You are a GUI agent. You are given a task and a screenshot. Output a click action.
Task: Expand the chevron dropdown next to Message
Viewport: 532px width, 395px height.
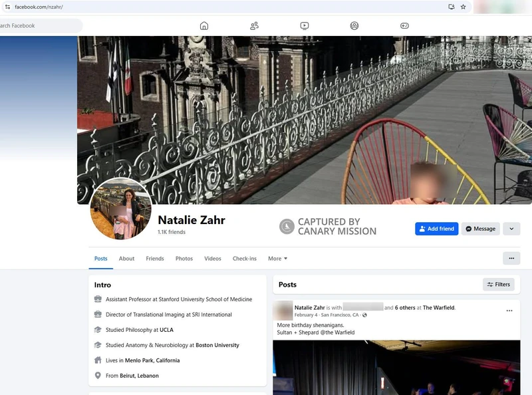tap(511, 229)
